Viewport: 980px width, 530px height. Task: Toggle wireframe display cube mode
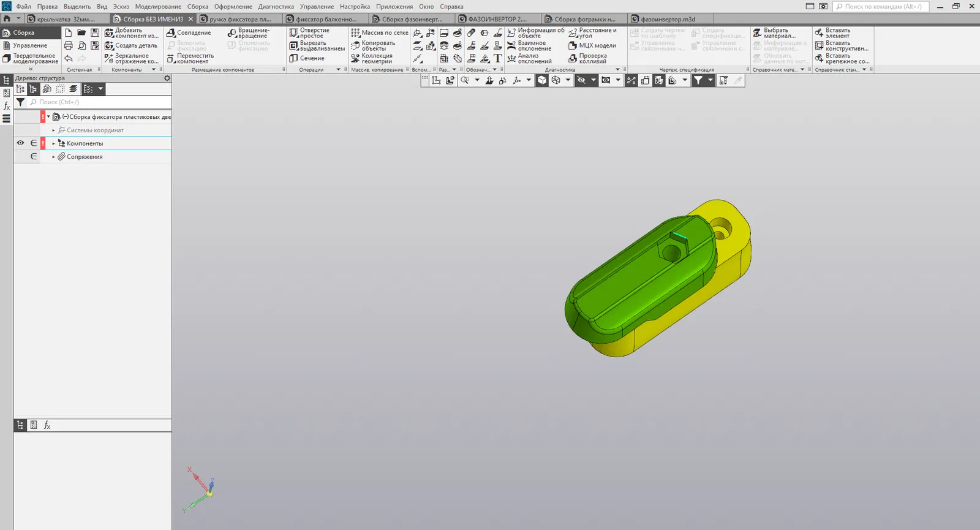(x=556, y=80)
